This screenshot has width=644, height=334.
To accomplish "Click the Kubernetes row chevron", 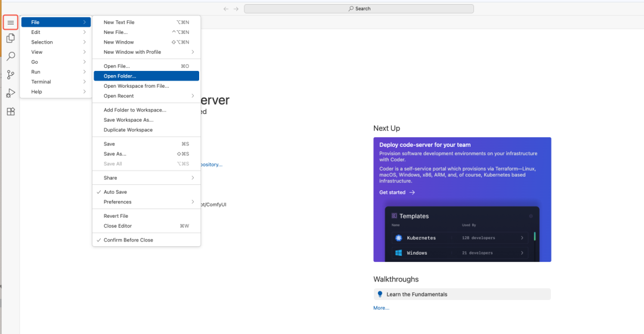I will [x=522, y=238].
